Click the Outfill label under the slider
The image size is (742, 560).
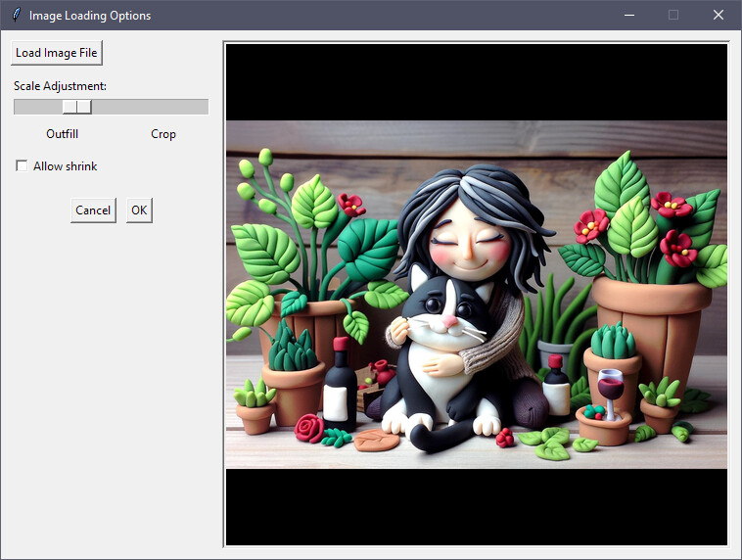[x=62, y=134]
